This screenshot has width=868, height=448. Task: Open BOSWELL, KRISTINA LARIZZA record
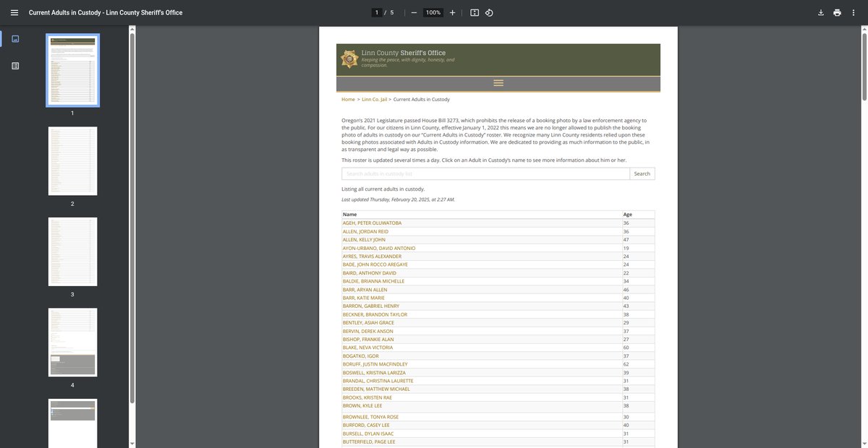(374, 373)
